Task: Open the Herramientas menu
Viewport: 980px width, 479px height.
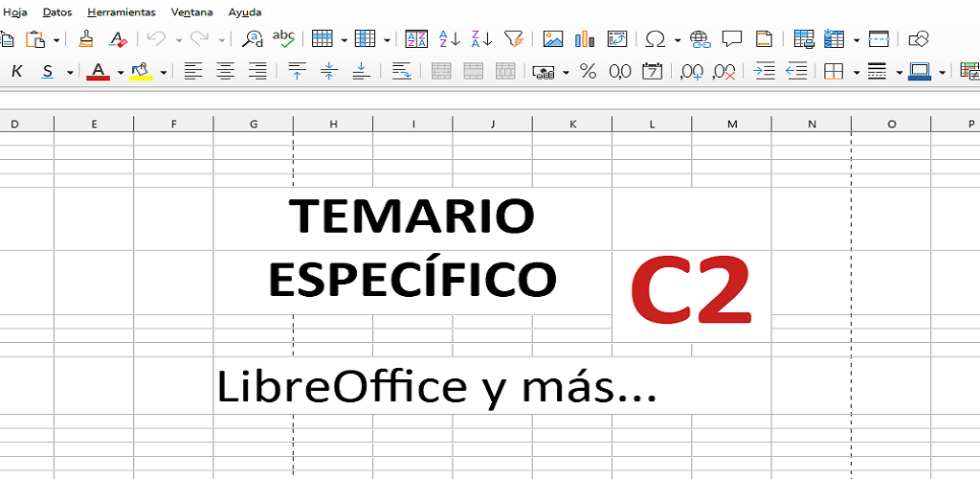Action: 121,12
